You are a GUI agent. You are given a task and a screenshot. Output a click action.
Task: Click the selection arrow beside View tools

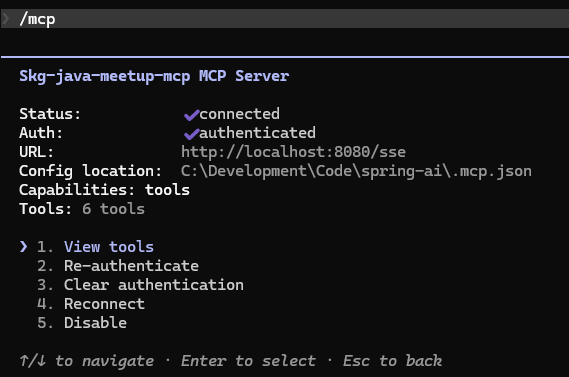tap(24, 247)
